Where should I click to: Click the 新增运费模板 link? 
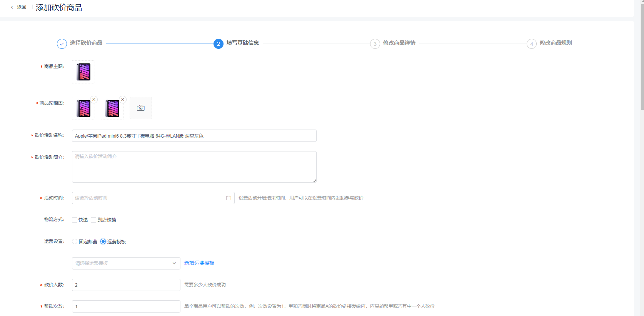click(199, 263)
